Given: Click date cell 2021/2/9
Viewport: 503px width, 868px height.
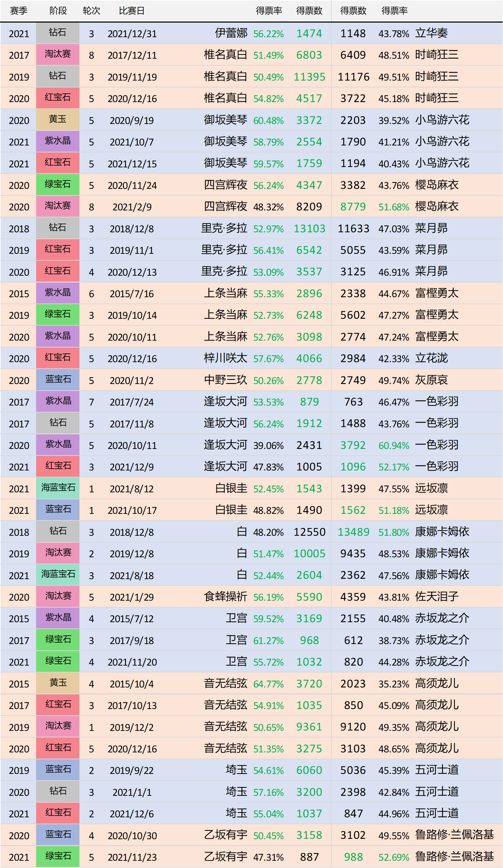Looking at the screenshot, I should [132, 207].
